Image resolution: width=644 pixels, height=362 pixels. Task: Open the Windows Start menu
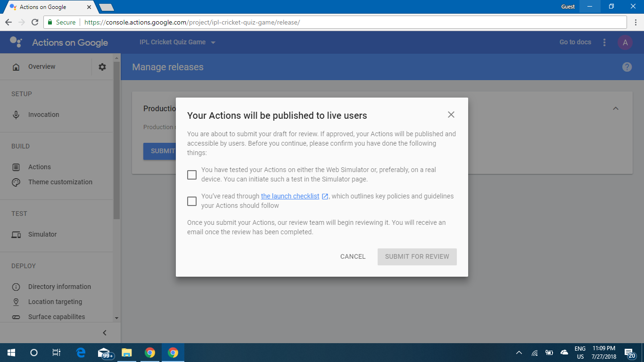coord(11,353)
